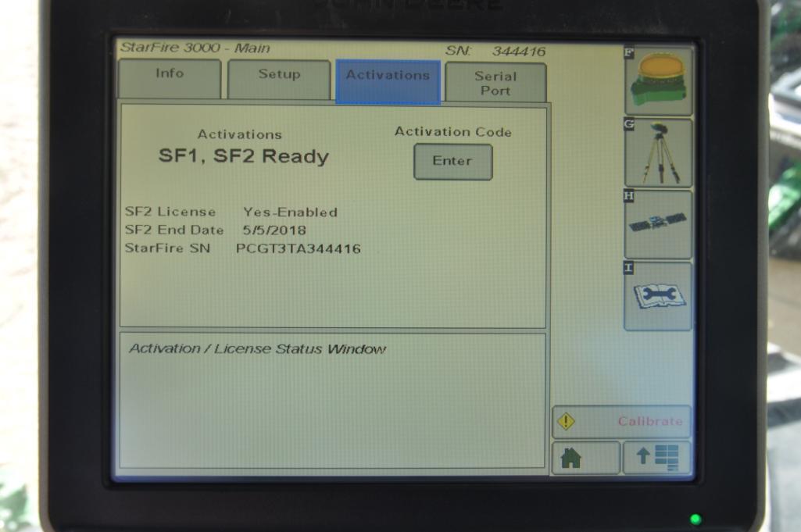Screen dimensions: 801x532
Task: Open the satellite information softkey H
Action: tap(659, 224)
